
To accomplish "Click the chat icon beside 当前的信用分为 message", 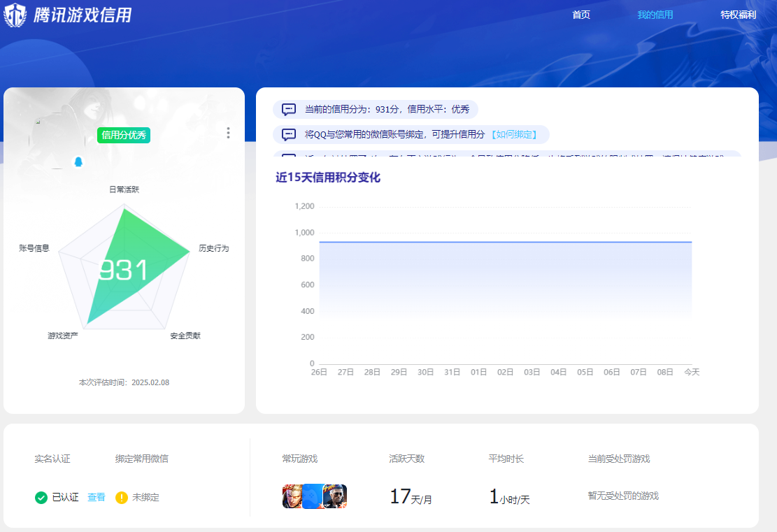I will coord(289,109).
